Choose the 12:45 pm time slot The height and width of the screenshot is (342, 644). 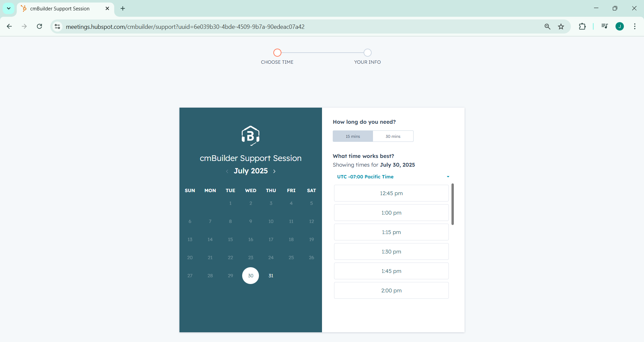click(x=391, y=193)
